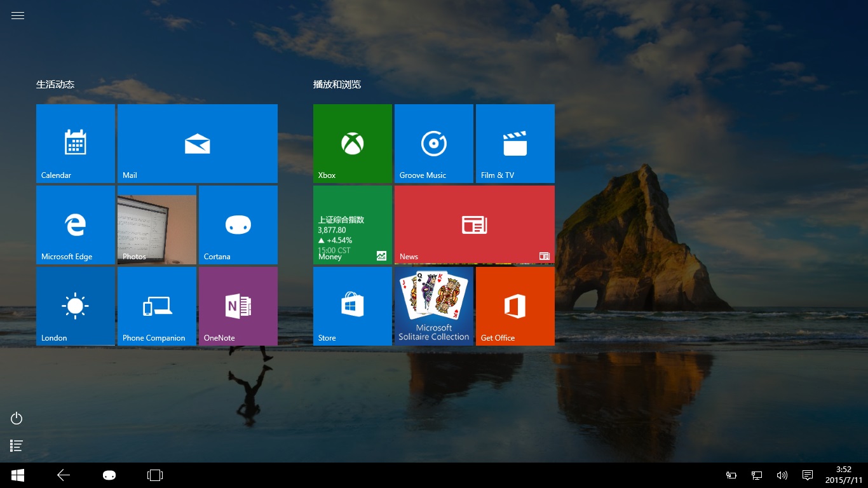Open the power options button
The image size is (868, 488).
(17, 418)
